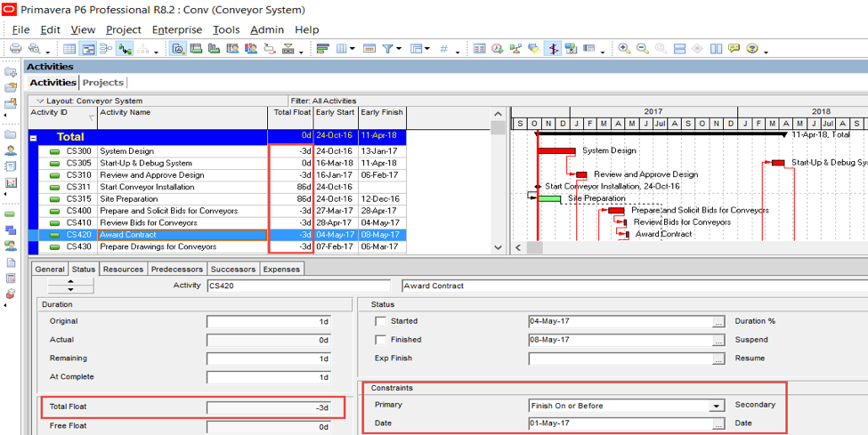Show Resource Usage Profile icon

tap(251, 49)
